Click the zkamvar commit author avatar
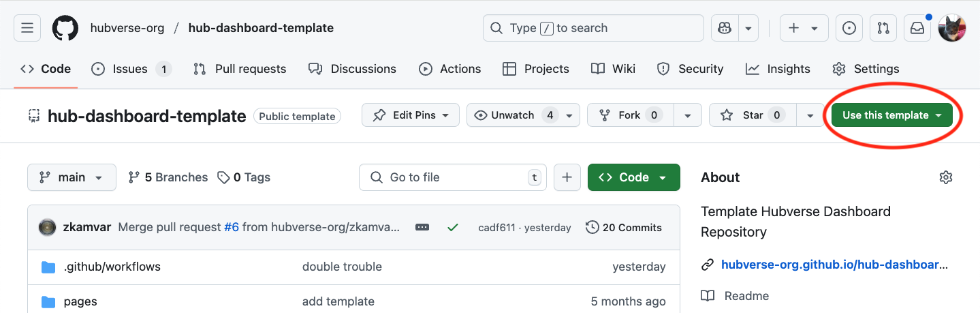The image size is (980, 313). pyautogui.click(x=47, y=227)
